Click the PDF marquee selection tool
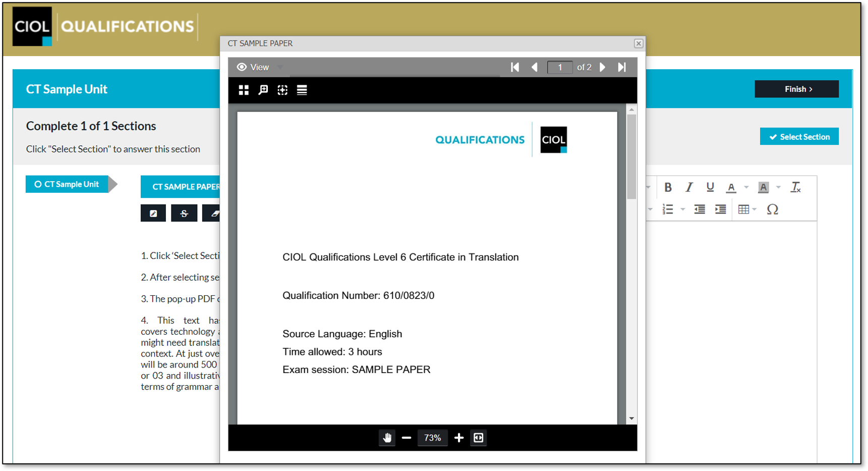 click(282, 90)
